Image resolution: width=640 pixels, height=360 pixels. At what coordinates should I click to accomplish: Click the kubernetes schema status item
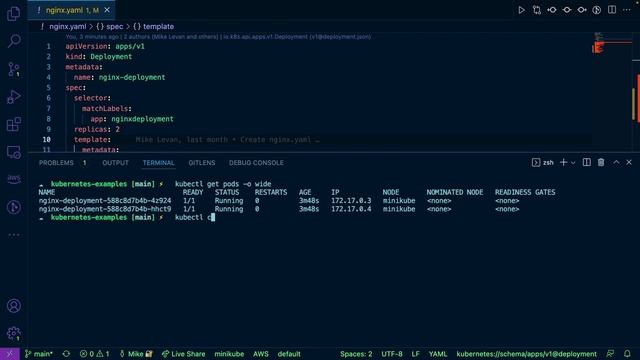526,354
